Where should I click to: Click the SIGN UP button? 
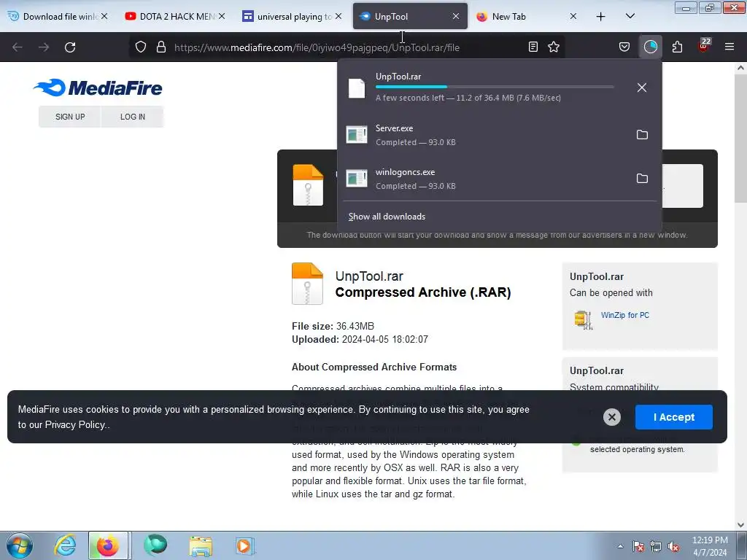pyautogui.click(x=70, y=117)
